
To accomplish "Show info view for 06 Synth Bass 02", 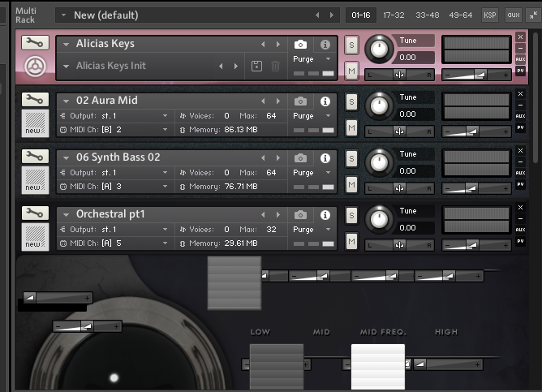I will (x=325, y=158).
